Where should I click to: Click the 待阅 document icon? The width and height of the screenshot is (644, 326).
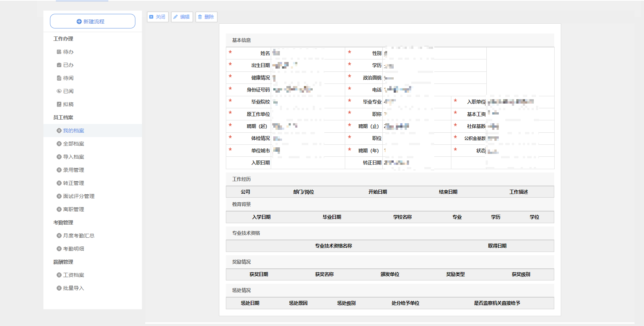click(59, 78)
